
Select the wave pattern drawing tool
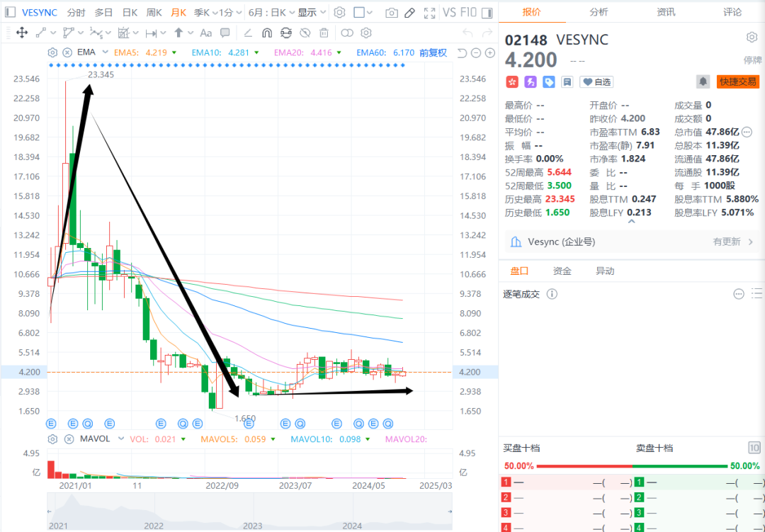(x=96, y=33)
